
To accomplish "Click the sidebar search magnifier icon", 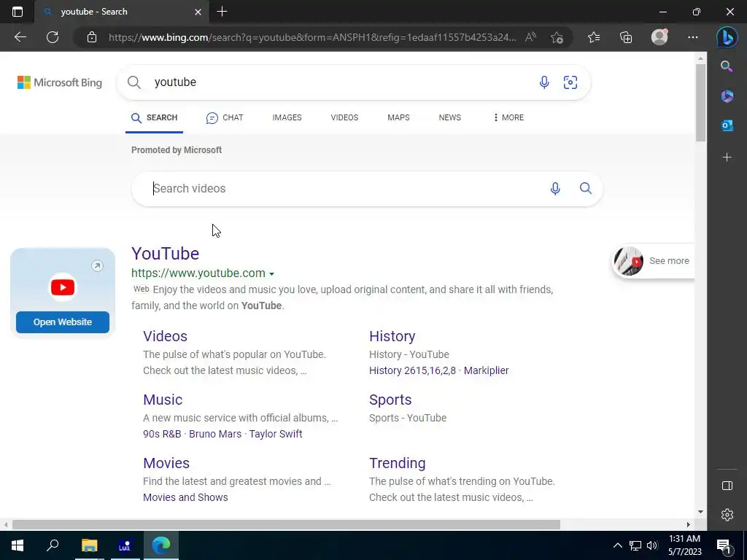I will click(x=727, y=66).
